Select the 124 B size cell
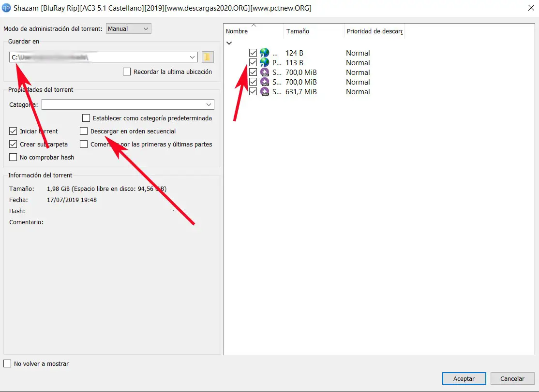 click(294, 53)
